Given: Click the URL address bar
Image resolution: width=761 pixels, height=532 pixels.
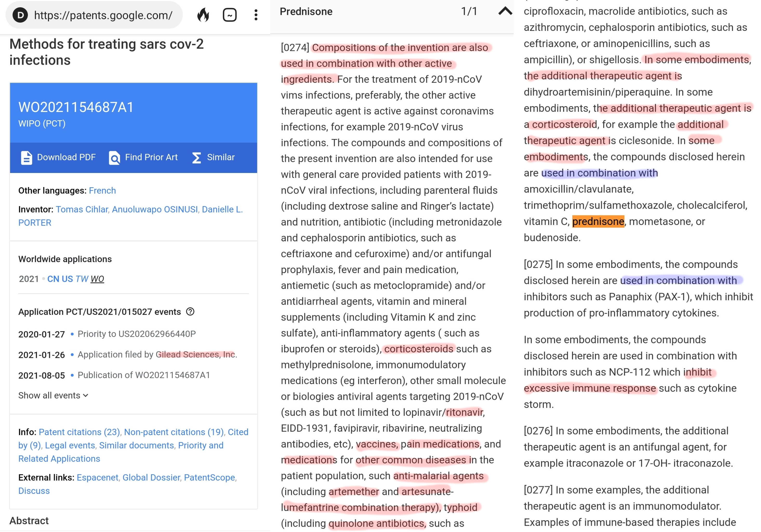Looking at the screenshot, I should pos(103,15).
